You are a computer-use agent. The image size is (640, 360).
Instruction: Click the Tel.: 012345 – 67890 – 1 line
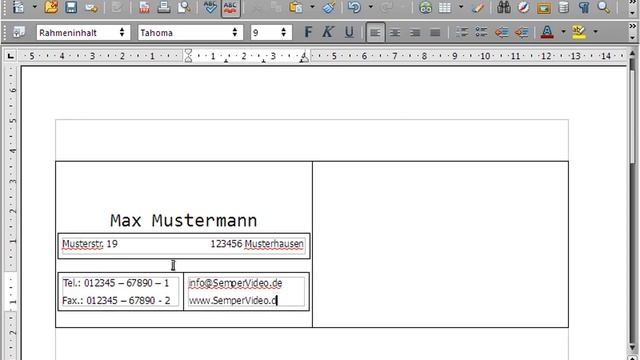point(116,283)
